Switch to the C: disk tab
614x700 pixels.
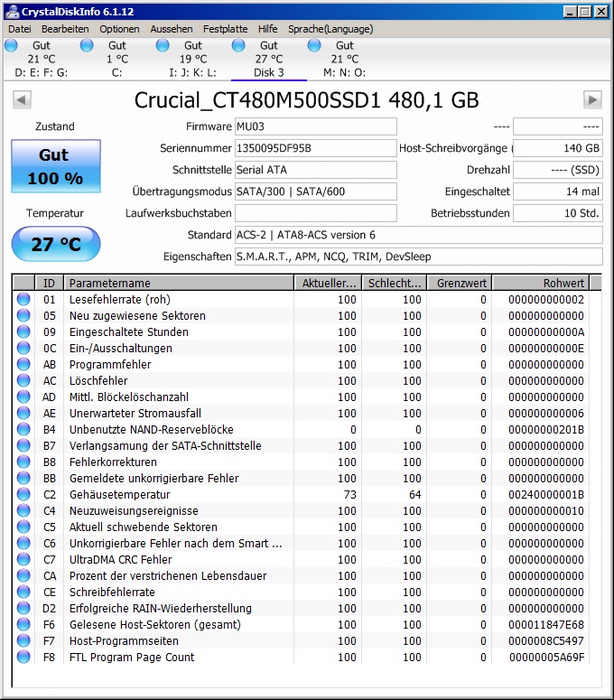pos(117,59)
